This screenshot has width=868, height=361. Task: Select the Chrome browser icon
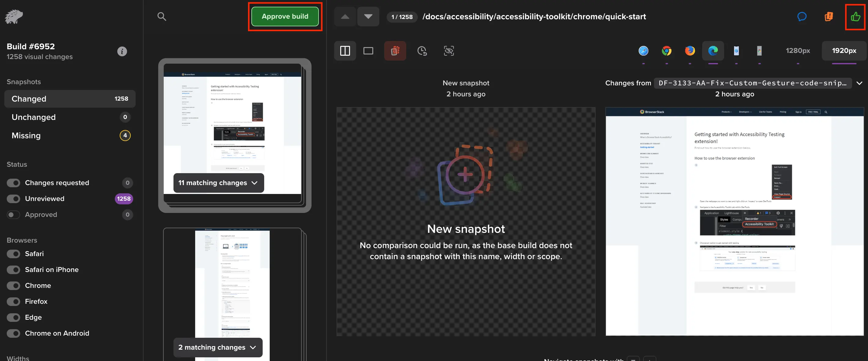click(666, 51)
